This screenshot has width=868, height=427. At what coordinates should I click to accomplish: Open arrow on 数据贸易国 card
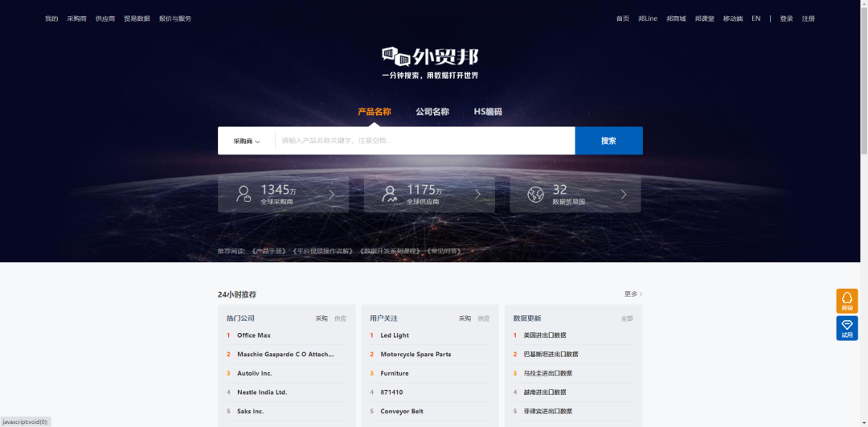click(624, 195)
